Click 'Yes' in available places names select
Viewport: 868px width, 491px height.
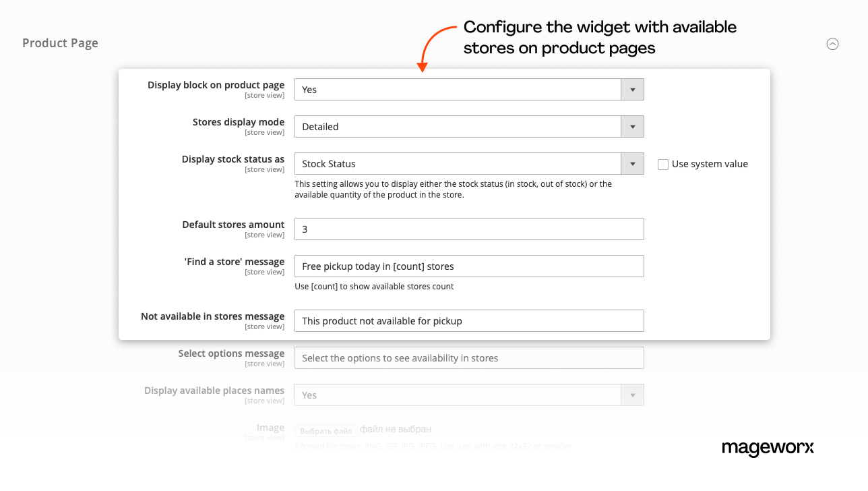(458, 395)
